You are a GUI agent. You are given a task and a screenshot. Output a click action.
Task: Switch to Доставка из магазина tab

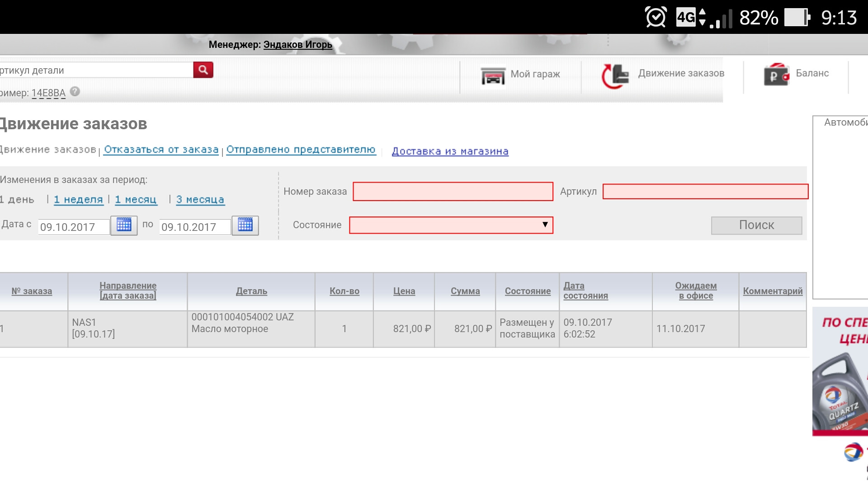pos(450,151)
